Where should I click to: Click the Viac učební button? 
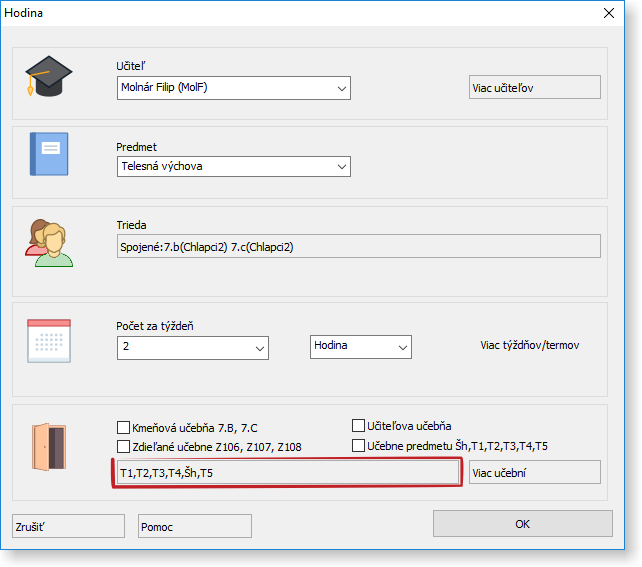(x=534, y=472)
